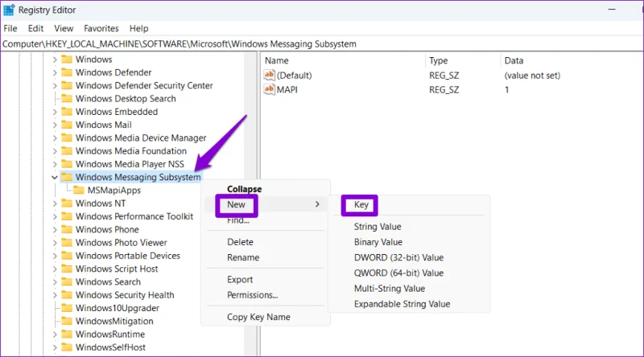Click the registry path address bar
This screenshot has width=644, height=357.
(322, 44)
